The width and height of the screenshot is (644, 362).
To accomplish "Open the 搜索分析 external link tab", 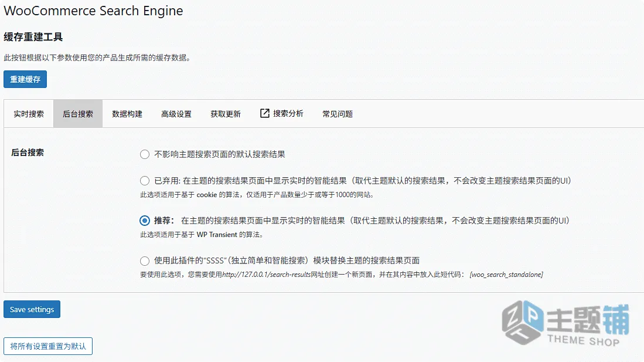I will point(282,114).
